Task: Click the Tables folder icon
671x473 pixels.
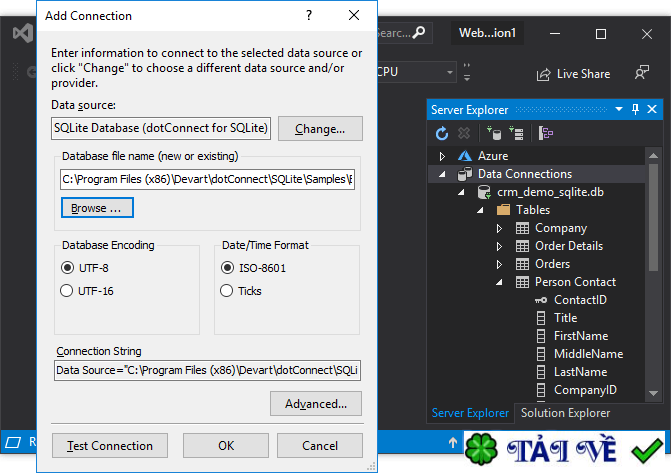Action: [503, 210]
